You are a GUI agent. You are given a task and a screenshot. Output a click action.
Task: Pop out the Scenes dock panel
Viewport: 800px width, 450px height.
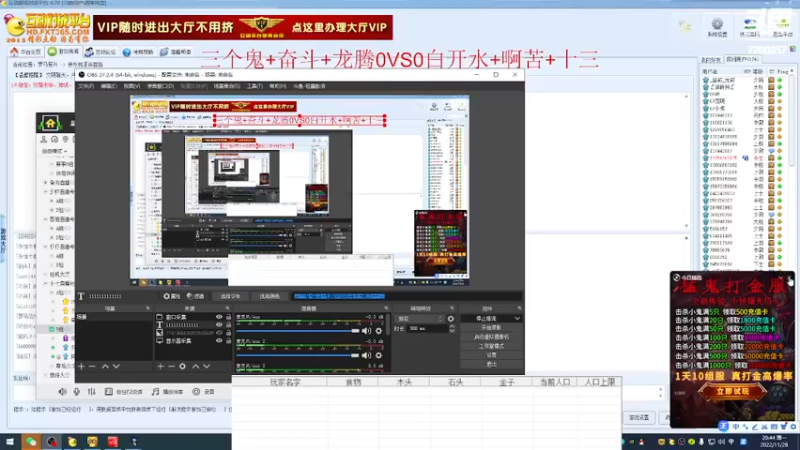(148, 309)
